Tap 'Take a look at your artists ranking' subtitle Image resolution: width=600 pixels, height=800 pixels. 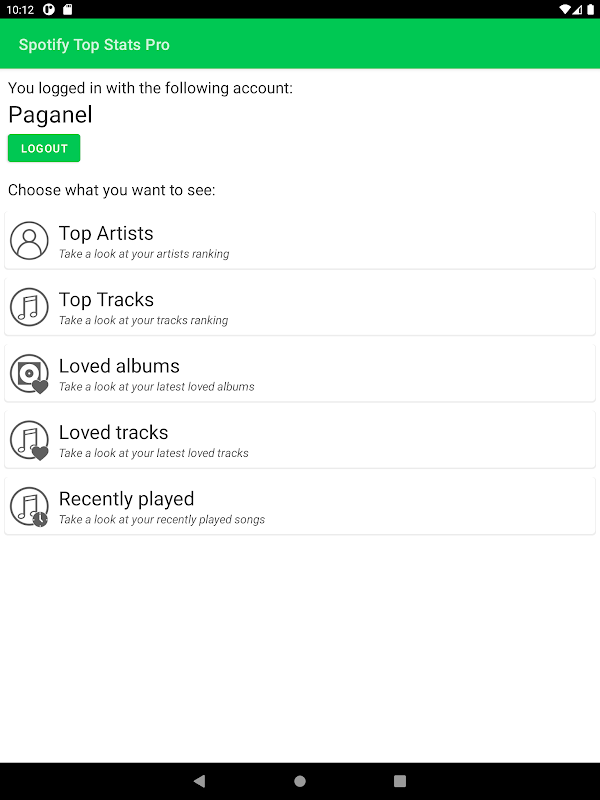pyautogui.click(x=144, y=254)
